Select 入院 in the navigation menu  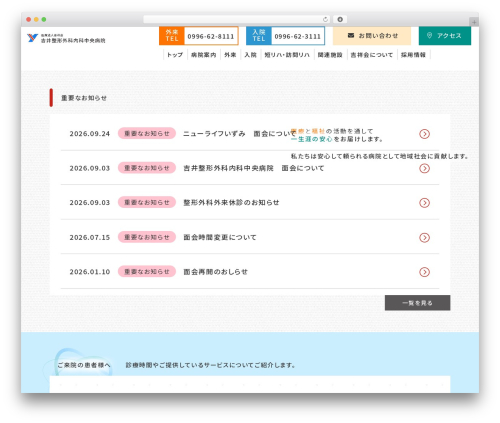[x=250, y=55]
